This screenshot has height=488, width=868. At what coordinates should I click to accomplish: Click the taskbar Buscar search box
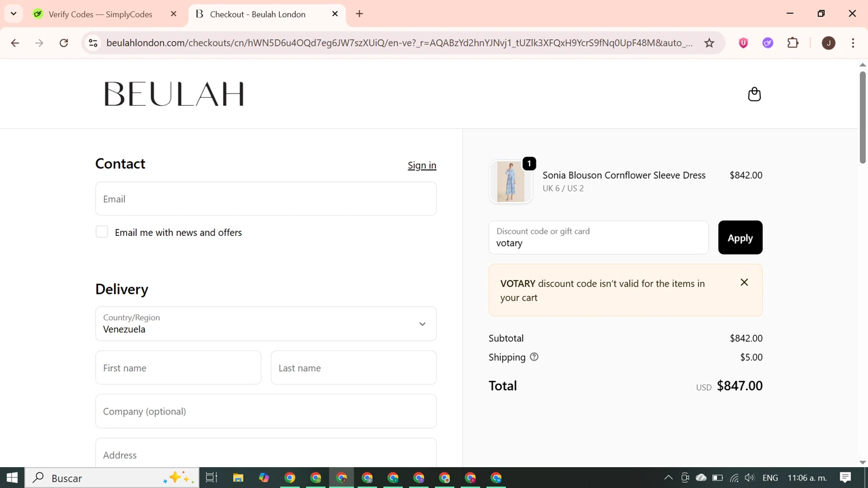(112, 478)
